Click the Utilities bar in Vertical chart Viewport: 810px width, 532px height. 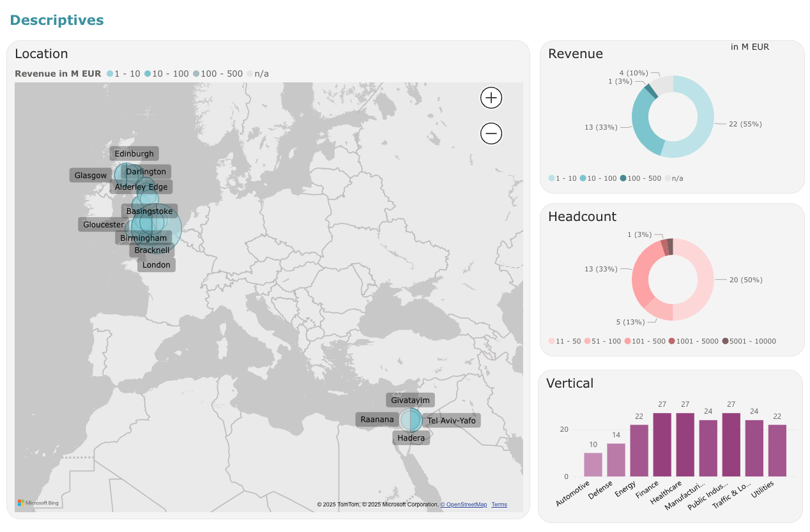point(777,450)
